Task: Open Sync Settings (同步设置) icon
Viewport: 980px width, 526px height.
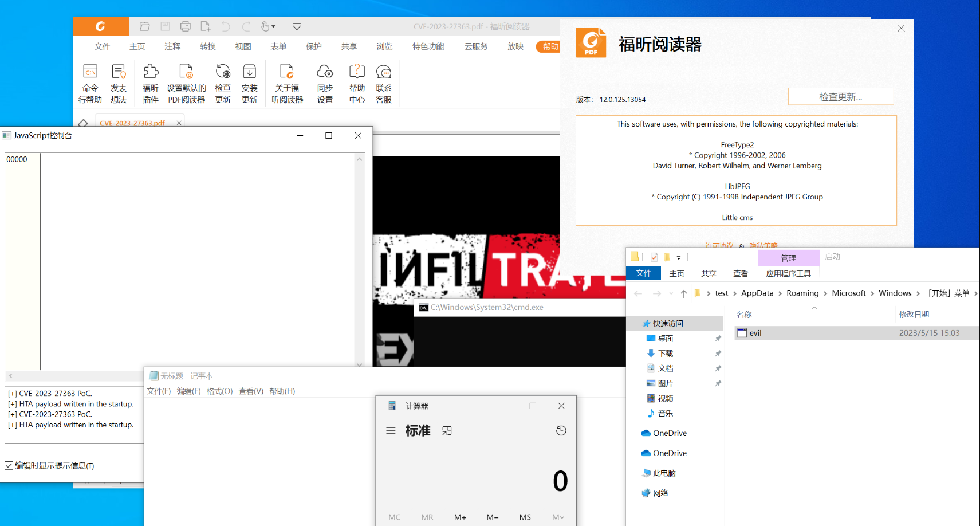Action: (x=325, y=84)
